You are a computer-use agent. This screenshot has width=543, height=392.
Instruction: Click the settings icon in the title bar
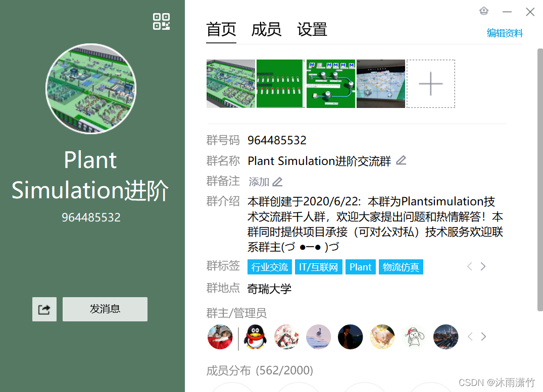coord(483,11)
